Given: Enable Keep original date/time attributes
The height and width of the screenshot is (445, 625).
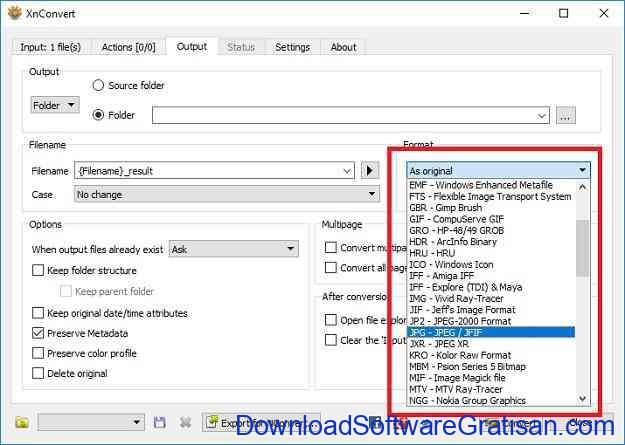Looking at the screenshot, I should pos(38,313).
